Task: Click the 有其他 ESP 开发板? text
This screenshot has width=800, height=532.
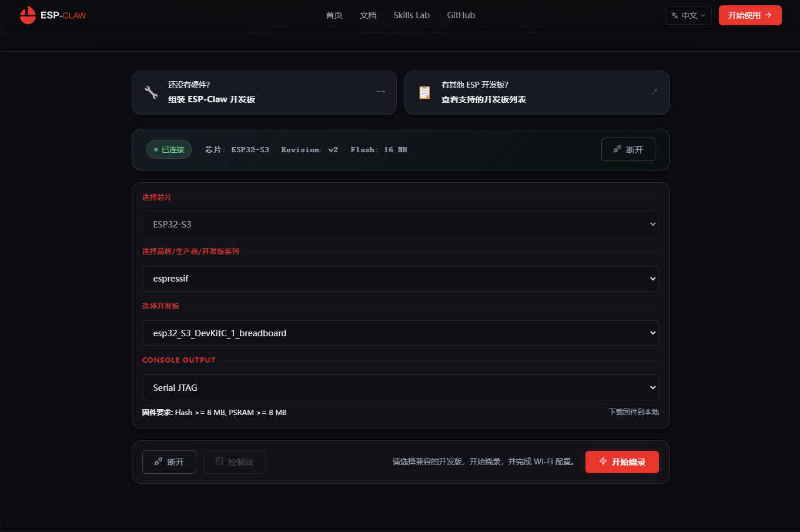Action: (475, 85)
